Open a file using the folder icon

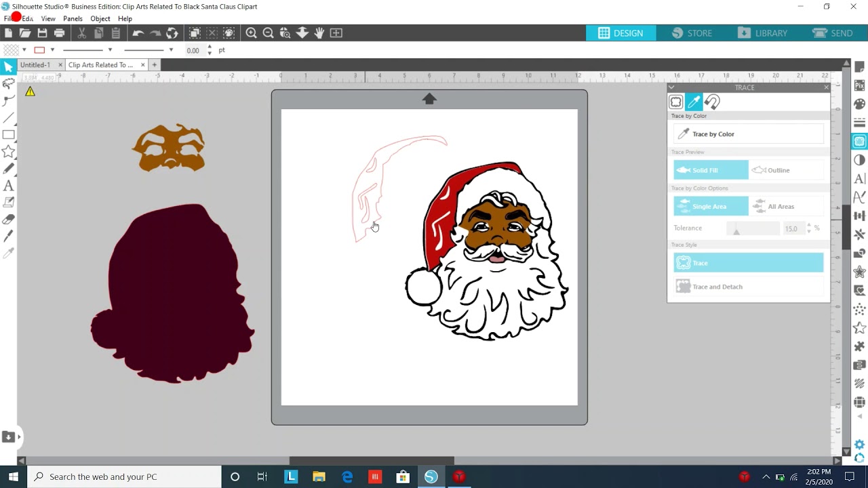coord(25,33)
